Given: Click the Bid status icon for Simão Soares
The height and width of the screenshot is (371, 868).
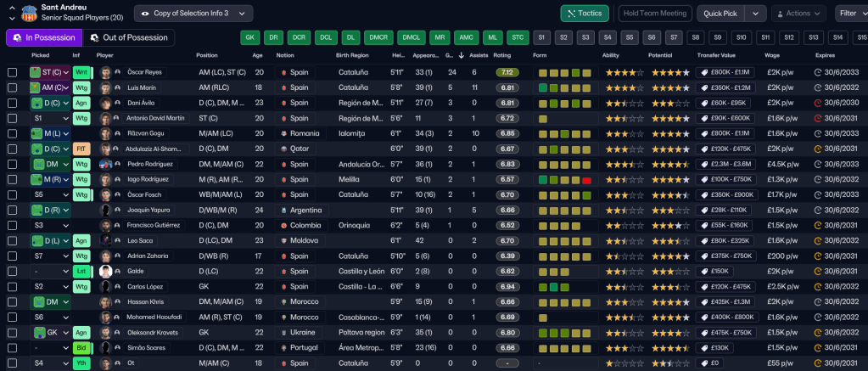Looking at the screenshot, I should (82, 348).
